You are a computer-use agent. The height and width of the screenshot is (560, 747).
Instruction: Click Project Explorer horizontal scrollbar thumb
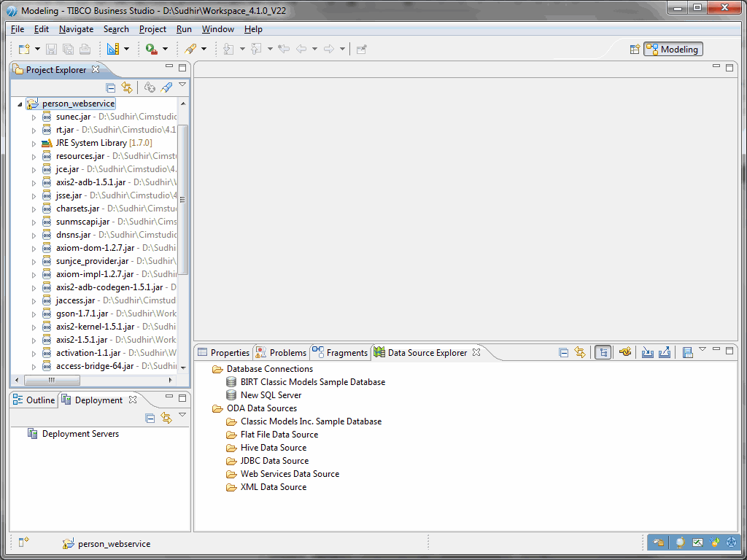pyautogui.click(x=52, y=380)
